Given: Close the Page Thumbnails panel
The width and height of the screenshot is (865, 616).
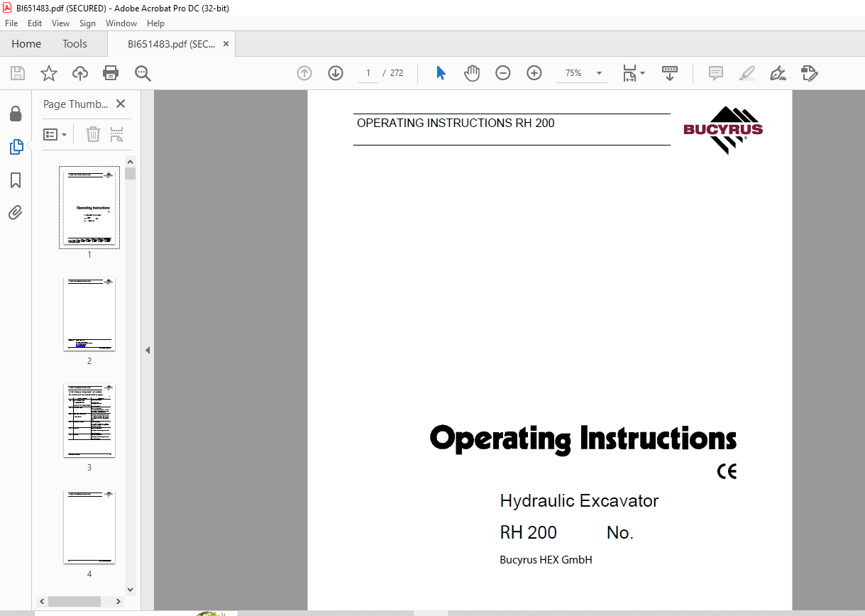Looking at the screenshot, I should [x=121, y=104].
